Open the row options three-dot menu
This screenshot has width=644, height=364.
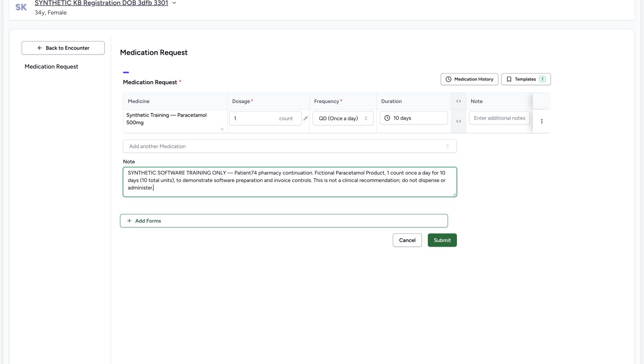pos(542,121)
